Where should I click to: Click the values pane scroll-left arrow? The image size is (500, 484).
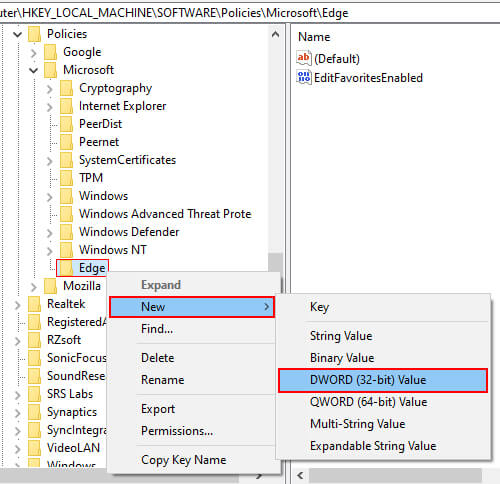[x=300, y=475]
